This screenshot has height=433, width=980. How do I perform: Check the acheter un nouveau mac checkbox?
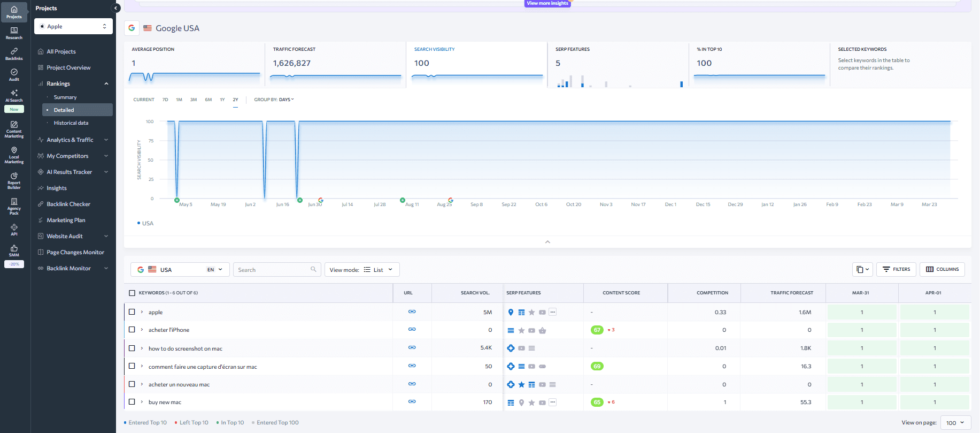click(132, 384)
